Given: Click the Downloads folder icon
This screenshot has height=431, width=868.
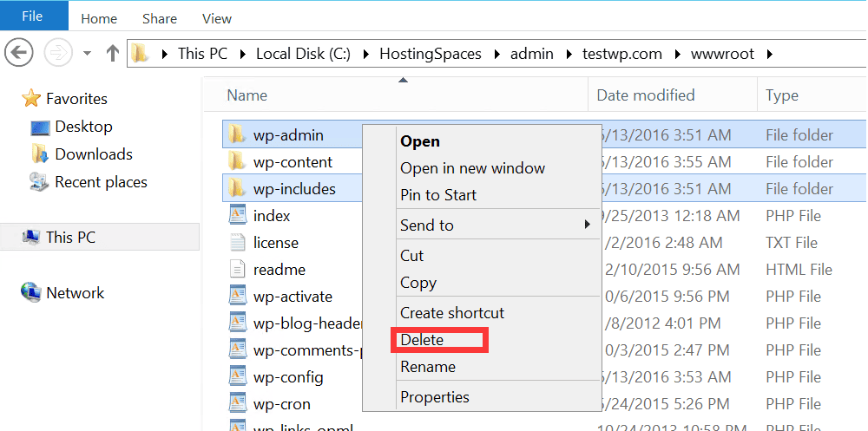Looking at the screenshot, I should 40,154.
